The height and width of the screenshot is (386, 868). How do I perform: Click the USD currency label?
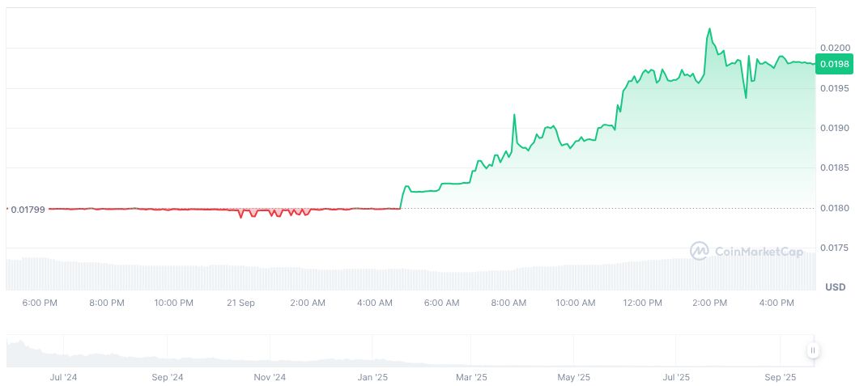(835, 287)
